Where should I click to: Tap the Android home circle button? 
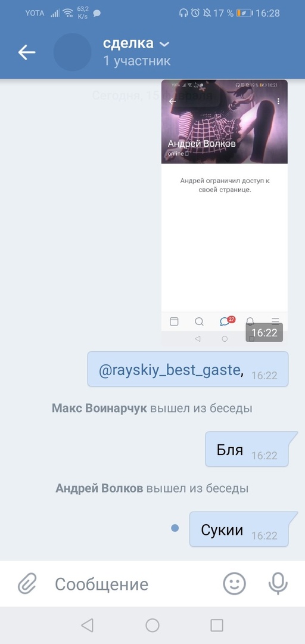pos(152,625)
